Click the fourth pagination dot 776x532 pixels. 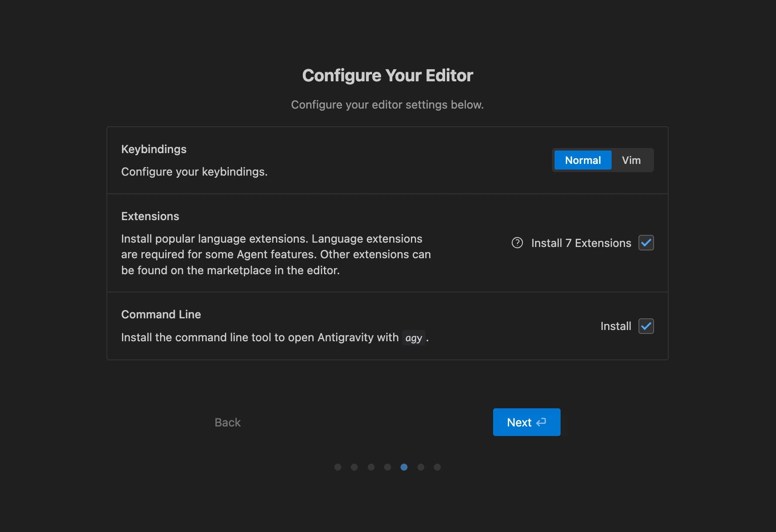point(388,467)
